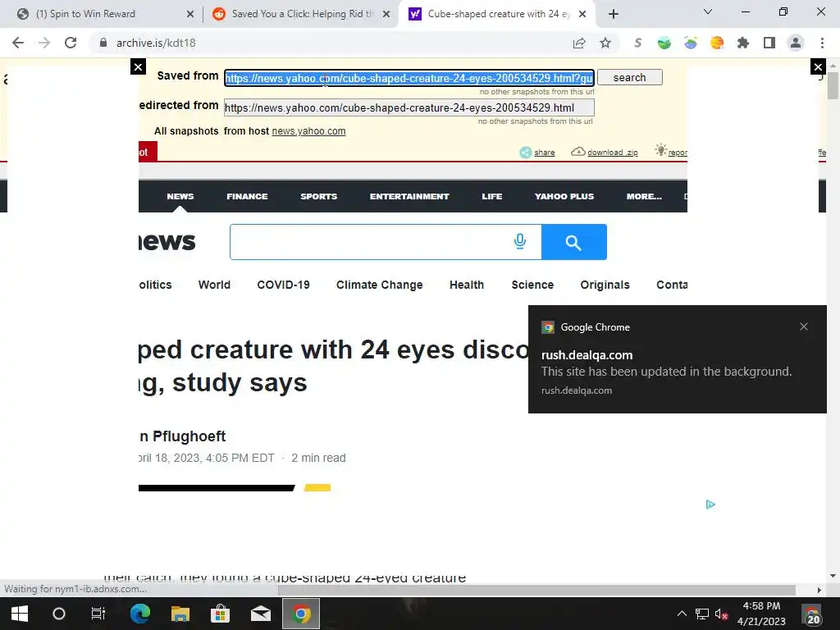Open Task View on taskbar

(x=98, y=614)
